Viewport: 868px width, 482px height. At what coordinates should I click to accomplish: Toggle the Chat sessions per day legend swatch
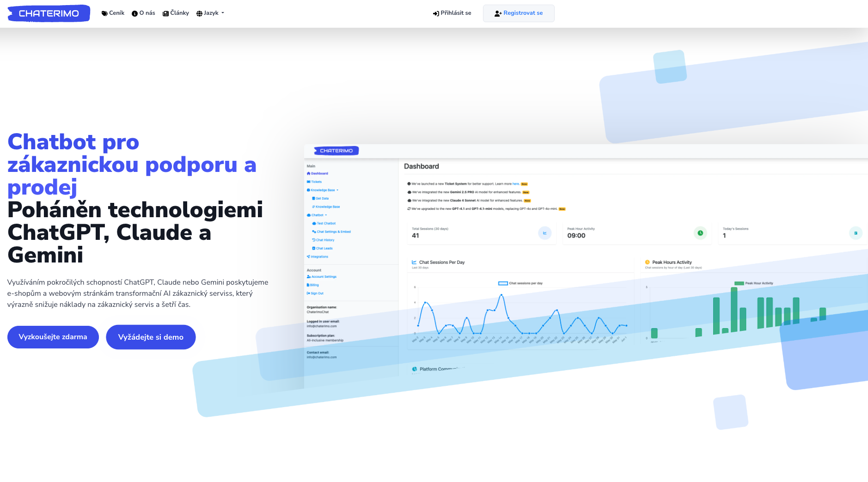pyautogui.click(x=503, y=283)
